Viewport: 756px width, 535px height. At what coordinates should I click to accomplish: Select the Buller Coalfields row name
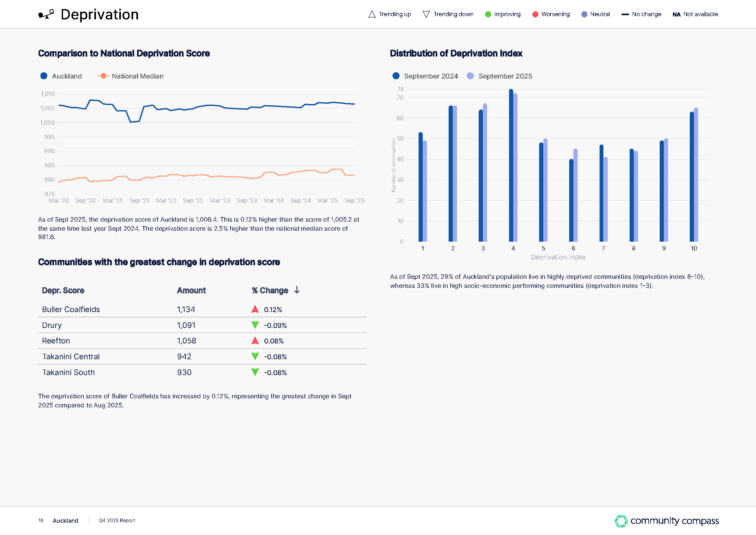point(71,309)
